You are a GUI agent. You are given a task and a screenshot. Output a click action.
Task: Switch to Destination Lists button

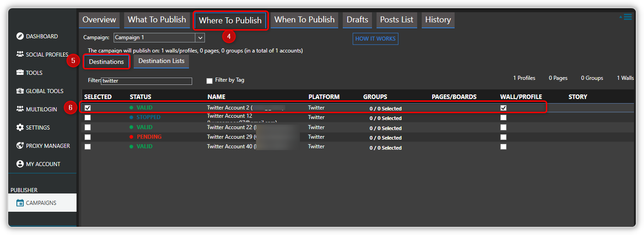point(162,61)
